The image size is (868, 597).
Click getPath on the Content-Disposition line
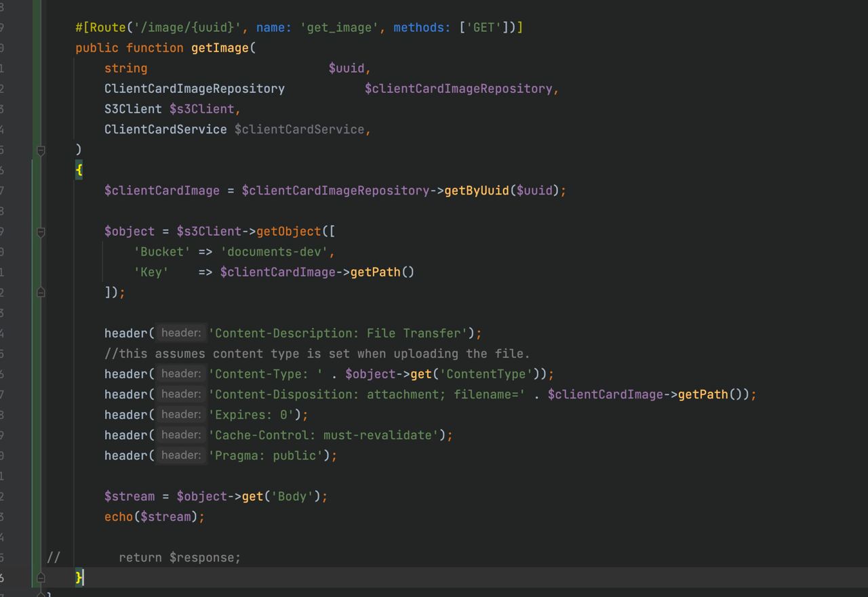click(703, 394)
